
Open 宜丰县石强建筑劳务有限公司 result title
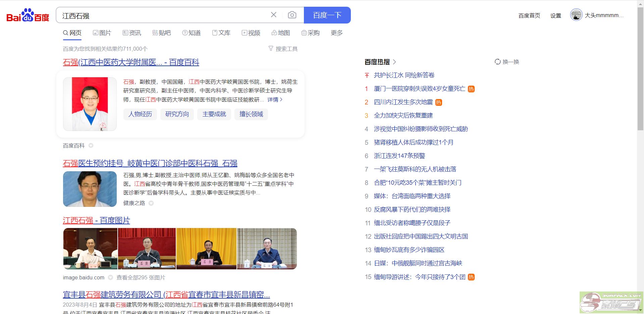[166, 295]
